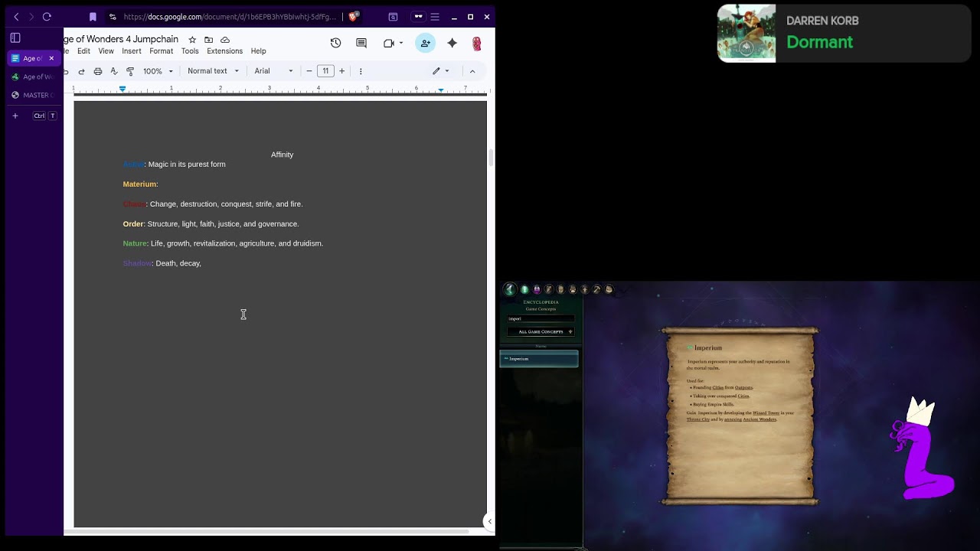The image size is (980, 551).
Task: Open the Tools menu
Action: (190, 51)
